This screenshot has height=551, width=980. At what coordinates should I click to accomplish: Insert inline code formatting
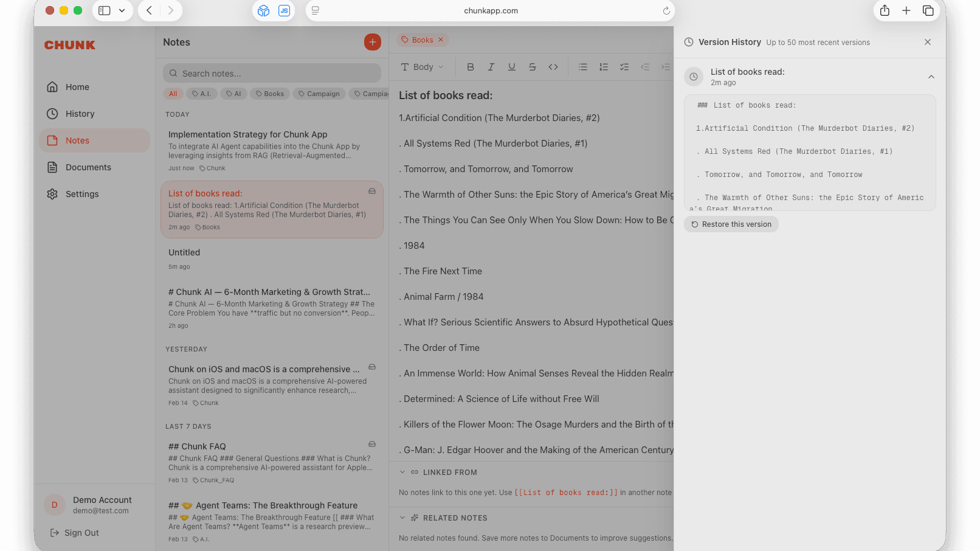coord(553,67)
